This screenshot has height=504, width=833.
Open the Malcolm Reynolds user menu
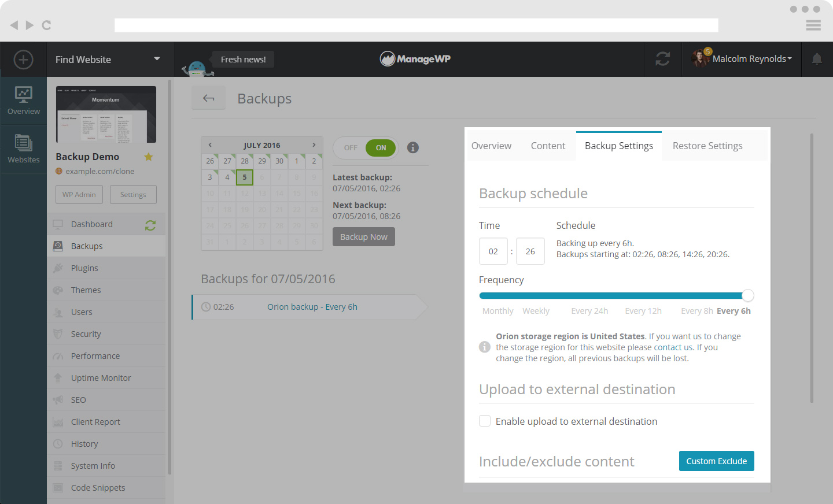752,59
